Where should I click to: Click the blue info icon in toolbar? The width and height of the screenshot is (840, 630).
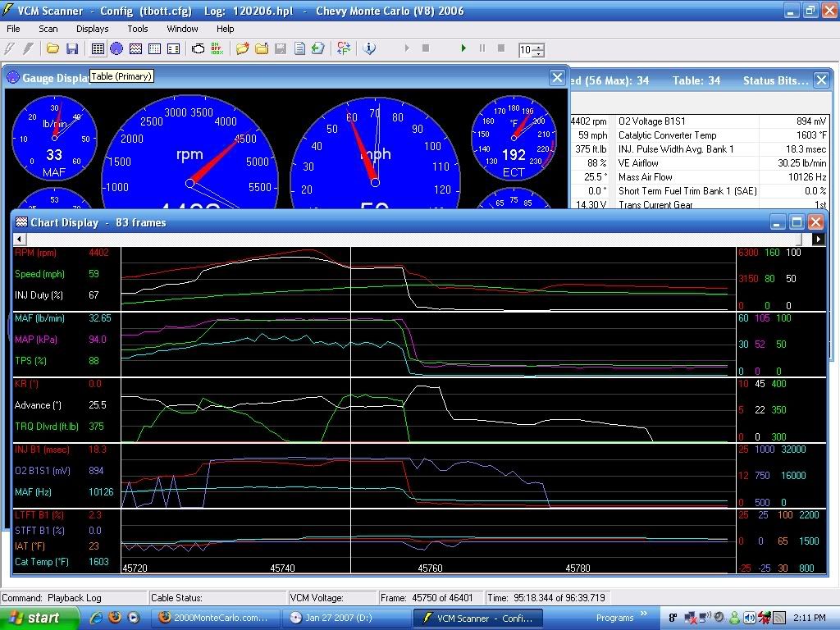369,49
